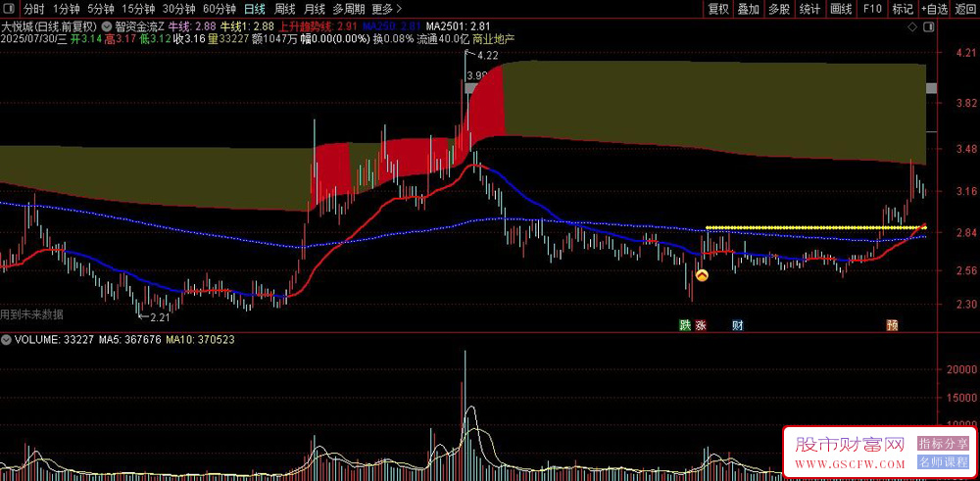980x481 pixels.
Task: Switch to 60分钟 period
Action: pyautogui.click(x=220, y=9)
